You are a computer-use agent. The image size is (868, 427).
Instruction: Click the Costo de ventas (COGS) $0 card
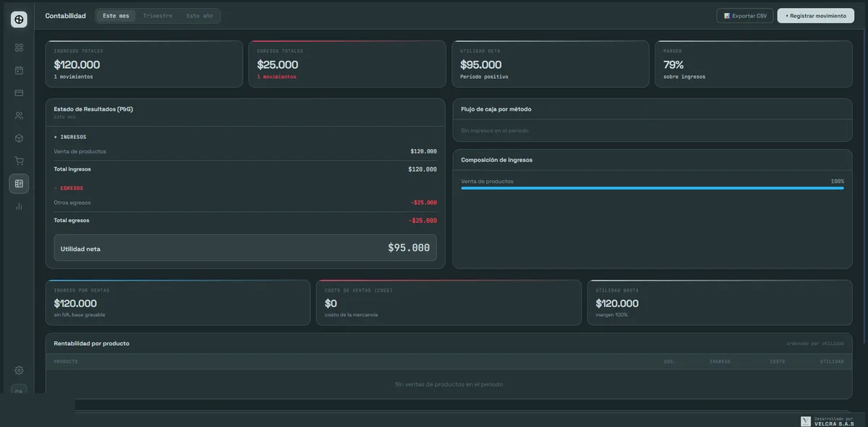(448, 303)
